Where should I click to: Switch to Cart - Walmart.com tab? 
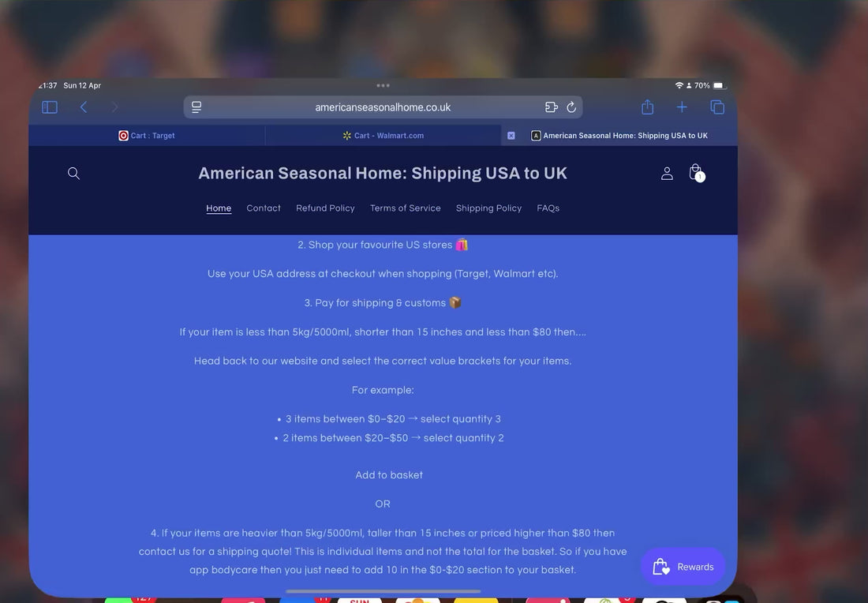click(383, 136)
